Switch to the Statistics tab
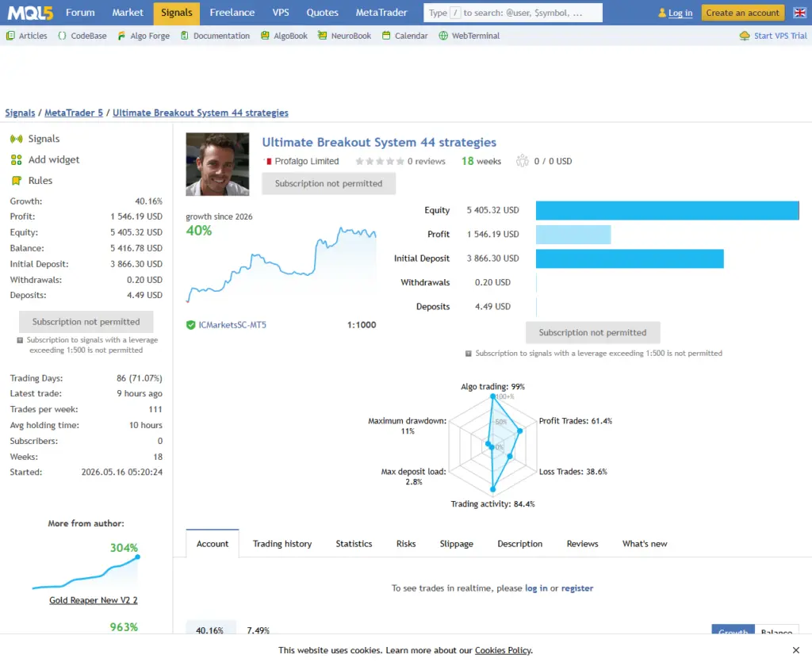The height and width of the screenshot is (666, 812). pos(354,544)
